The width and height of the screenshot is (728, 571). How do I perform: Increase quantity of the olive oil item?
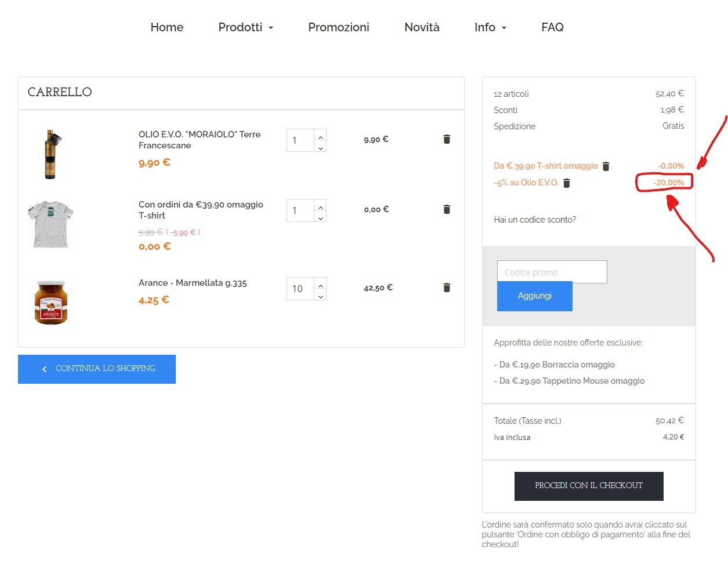pyautogui.click(x=321, y=135)
